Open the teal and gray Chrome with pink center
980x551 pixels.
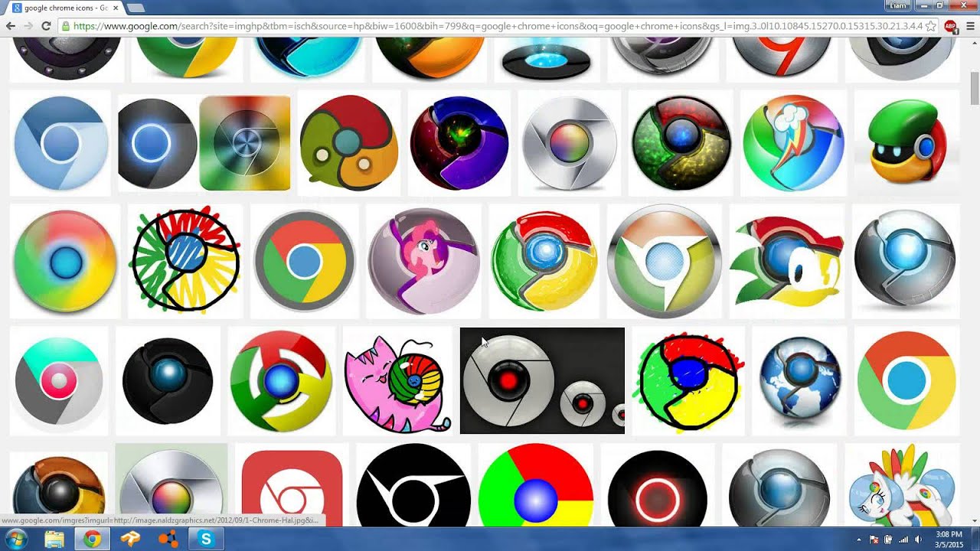click(x=59, y=381)
